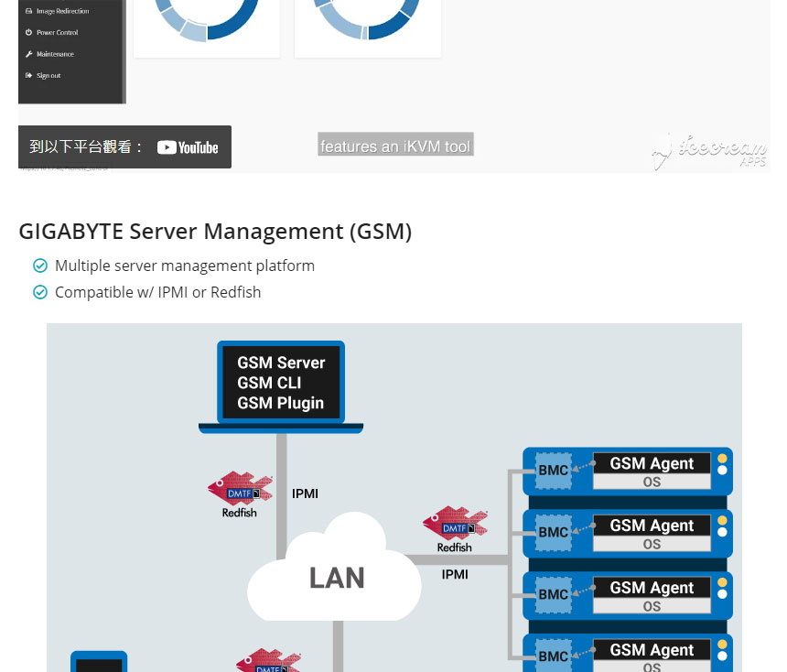Click the DMTF Redfish logo beside the laptop line
The height and width of the screenshot is (672, 787).
pos(240,494)
